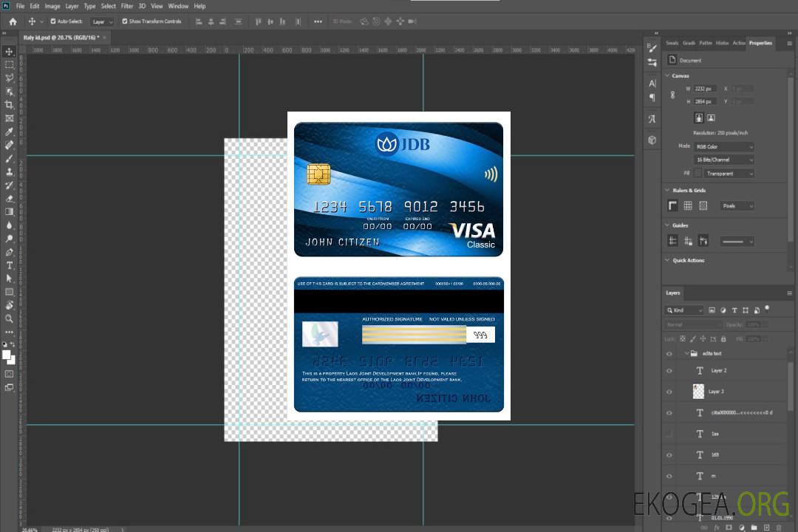Collapse the Canvas section
The image size is (798, 532).
tap(667, 75)
